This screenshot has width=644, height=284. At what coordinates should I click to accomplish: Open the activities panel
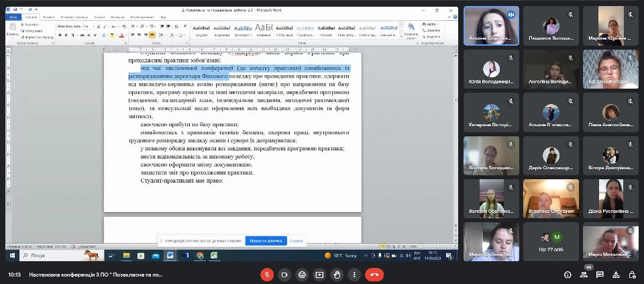[616, 275]
